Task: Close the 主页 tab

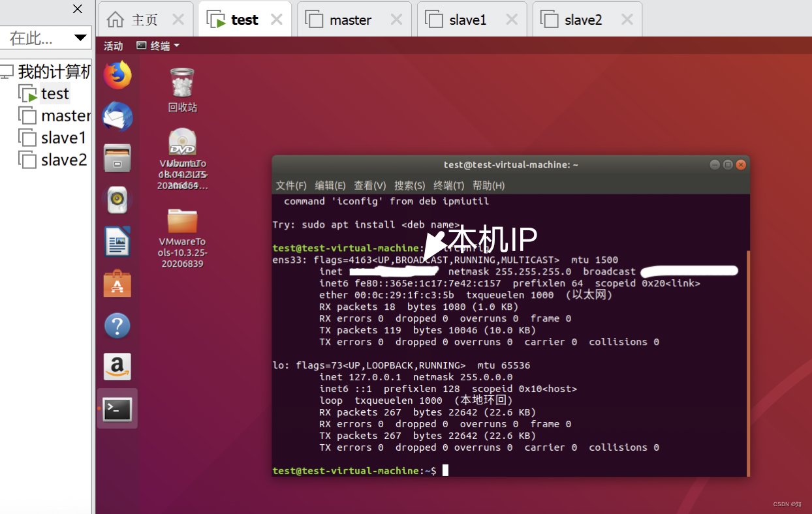Action: click(x=178, y=20)
